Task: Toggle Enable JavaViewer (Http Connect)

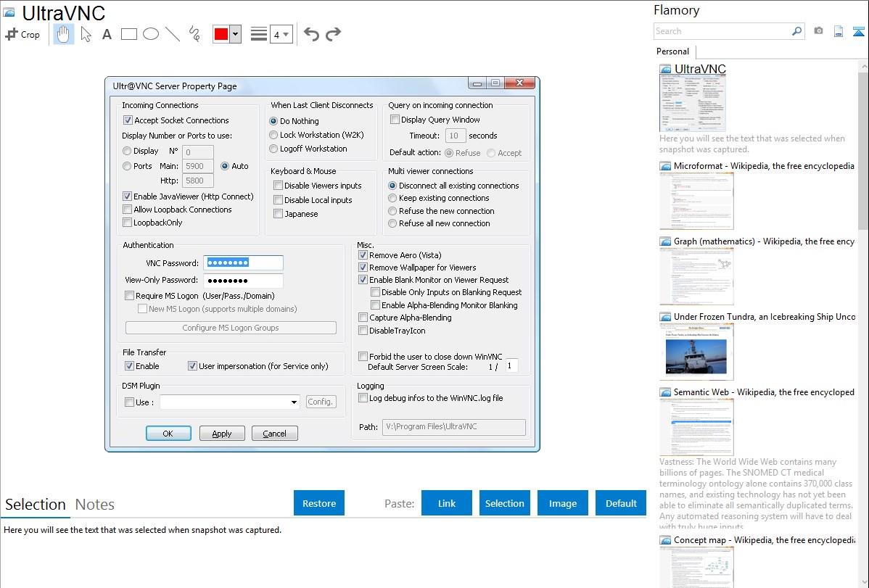Action: point(128,196)
